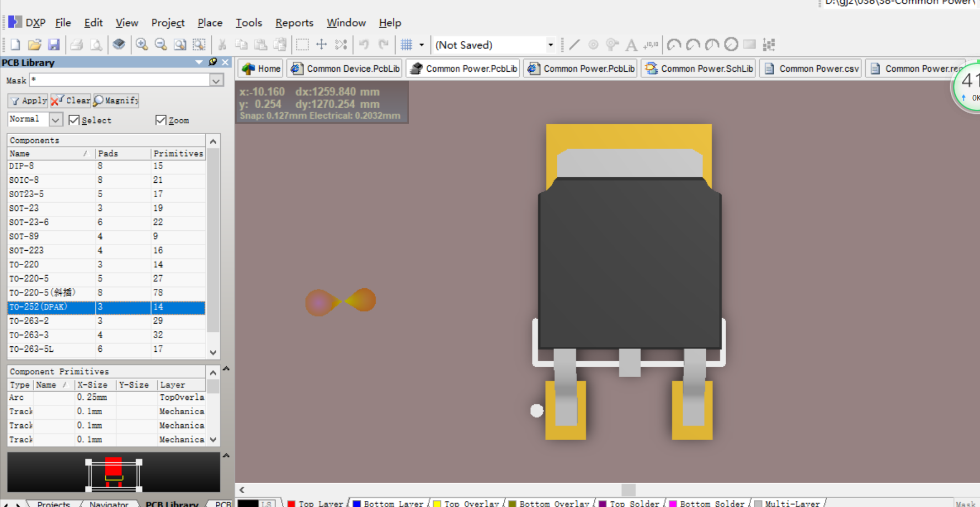Click components list scroll down arrow
This screenshot has width=980, height=507.
coord(213,352)
